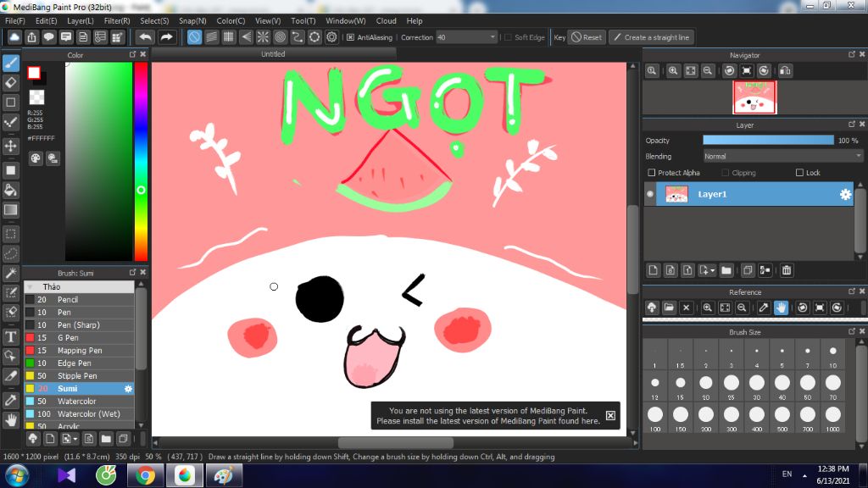Close the update notification popup
This screenshot has width=868, height=488.
[x=610, y=415]
